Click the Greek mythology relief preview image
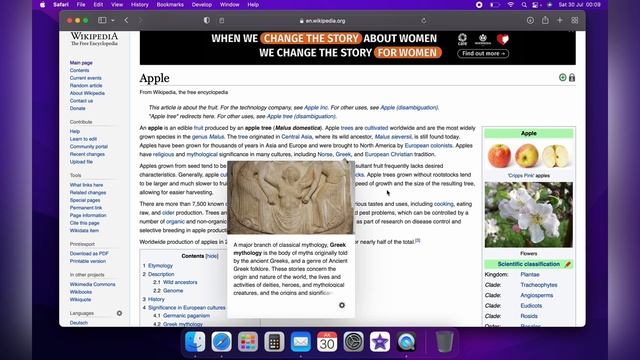Viewport: 640px width, 360px height. 291,198
